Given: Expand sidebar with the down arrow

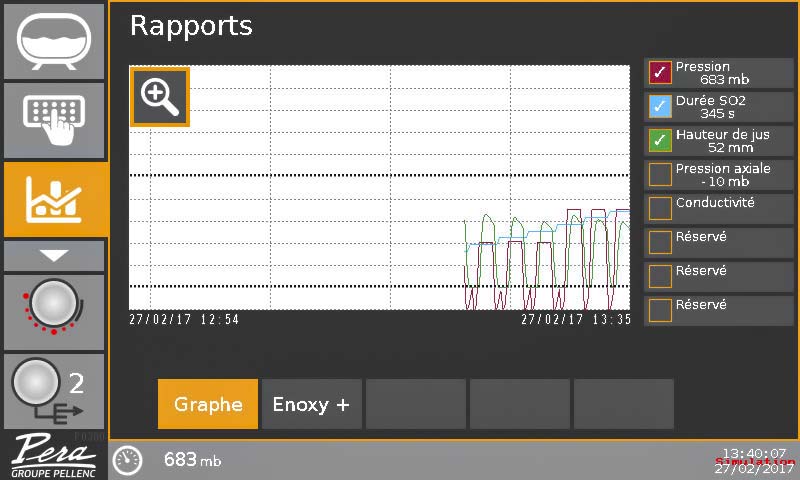Looking at the screenshot, I should (54, 256).
